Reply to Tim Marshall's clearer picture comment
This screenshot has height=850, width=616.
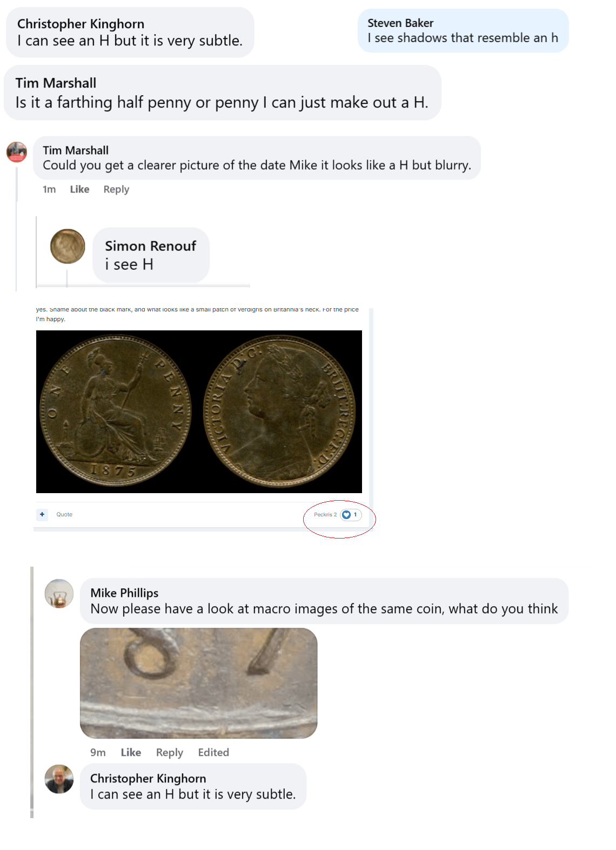tap(116, 189)
